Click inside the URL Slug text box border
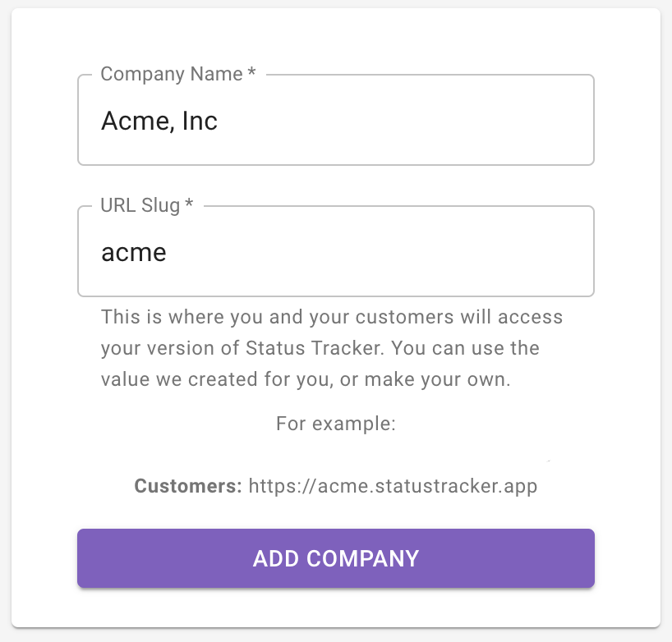The image size is (672, 642). pos(336,251)
